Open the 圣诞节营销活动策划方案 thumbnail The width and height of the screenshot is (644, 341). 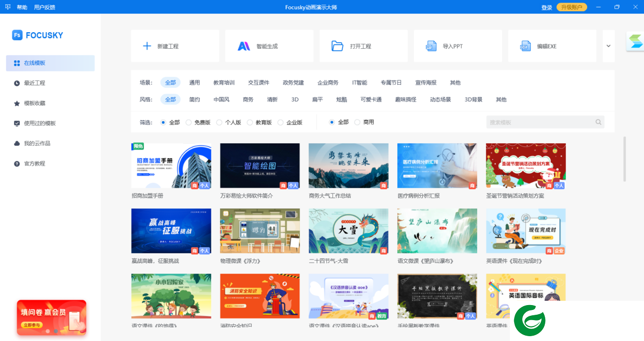(x=526, y=166)
